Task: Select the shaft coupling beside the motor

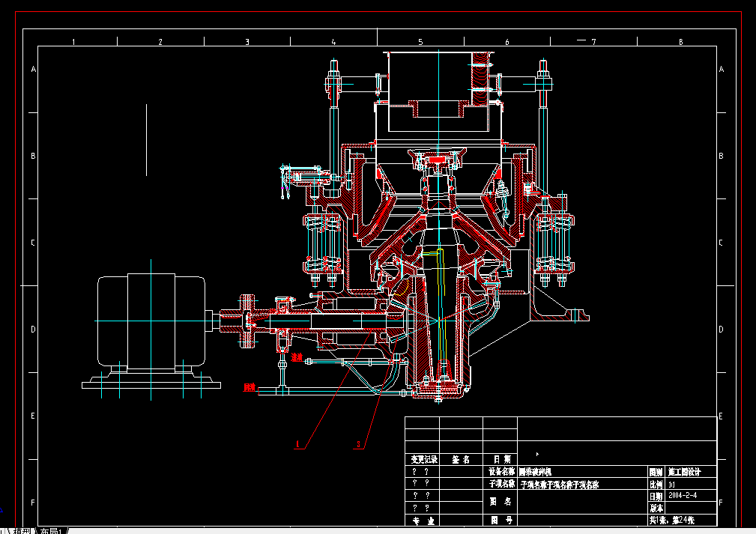Action: click(x=246, y=322)
